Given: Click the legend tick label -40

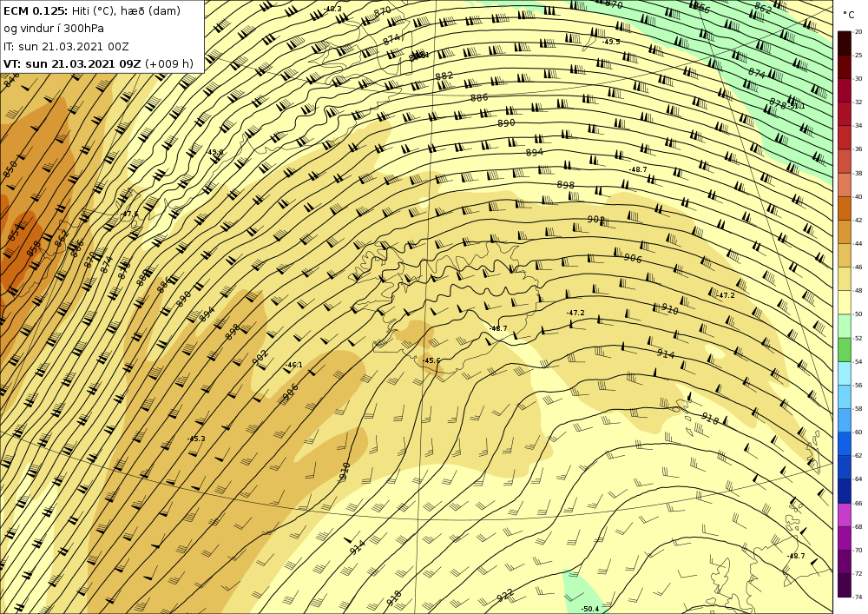Looking at the screenshot, I should [858, 196].
